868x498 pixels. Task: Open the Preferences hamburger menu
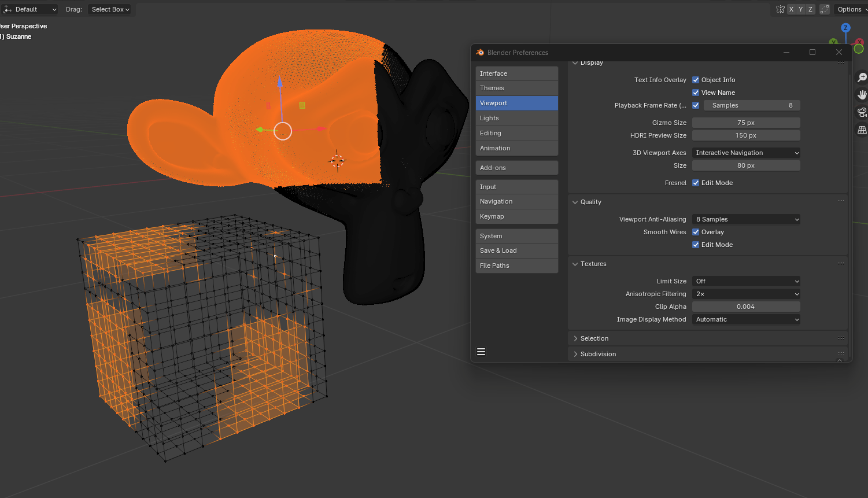[x=481, y=352]
